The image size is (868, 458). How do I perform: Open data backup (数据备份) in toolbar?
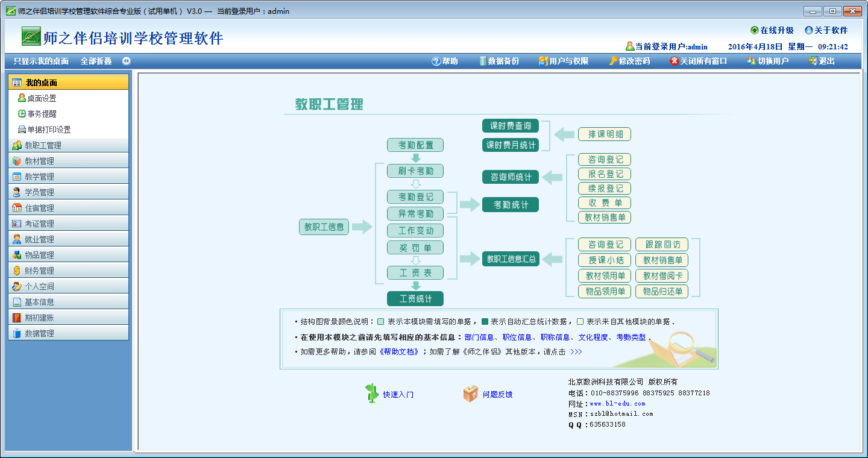483,61
